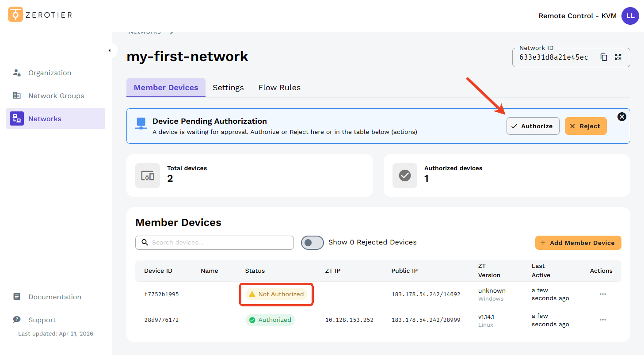Open the Flow Rules tab
Screen dimensions: 644x355
279,87
